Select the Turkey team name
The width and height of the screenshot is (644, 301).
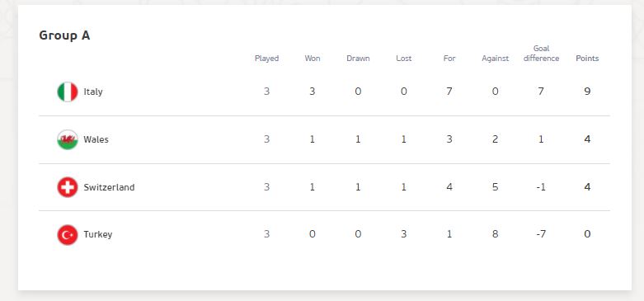click(x=98, y=234)
